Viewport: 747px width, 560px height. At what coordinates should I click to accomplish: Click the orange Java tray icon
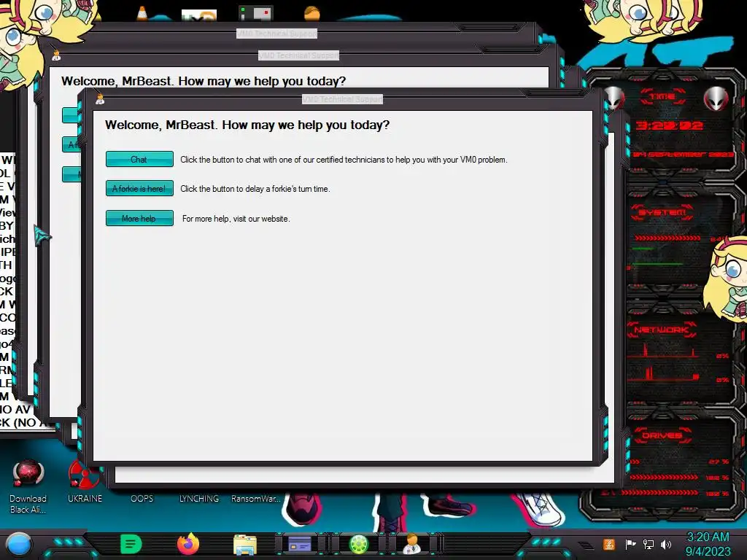[x=609, y=544]
